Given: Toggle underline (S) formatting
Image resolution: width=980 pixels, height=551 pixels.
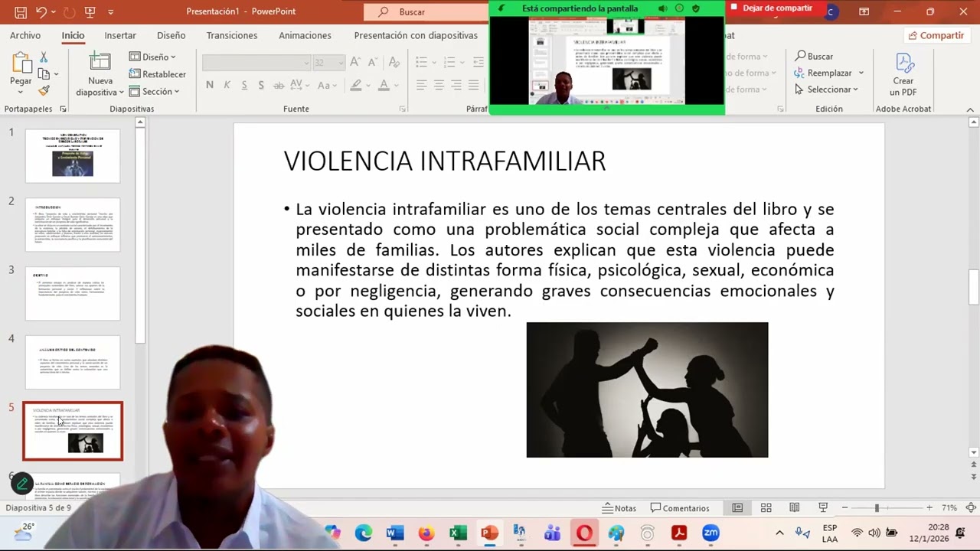Looking at the screenshot, I should pos(244,85).
